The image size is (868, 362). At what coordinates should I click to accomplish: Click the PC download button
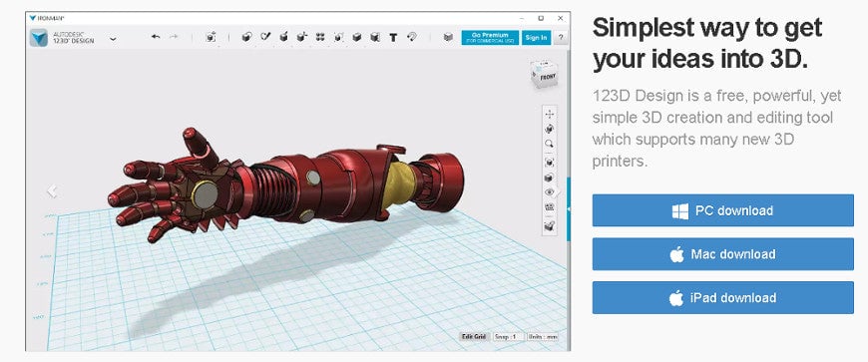click(x=722, y=210)
